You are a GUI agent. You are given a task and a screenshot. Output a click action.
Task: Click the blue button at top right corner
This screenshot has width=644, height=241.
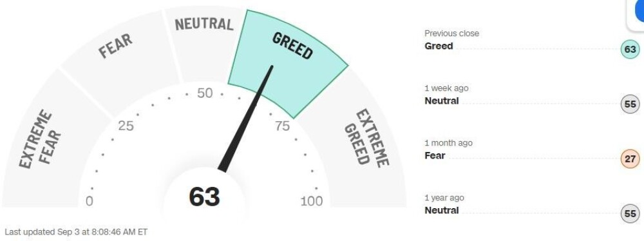[639, 10]
